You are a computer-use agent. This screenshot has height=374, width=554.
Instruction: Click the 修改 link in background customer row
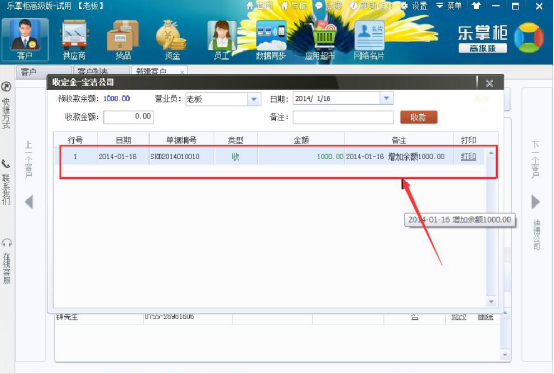tap(458, 317)
